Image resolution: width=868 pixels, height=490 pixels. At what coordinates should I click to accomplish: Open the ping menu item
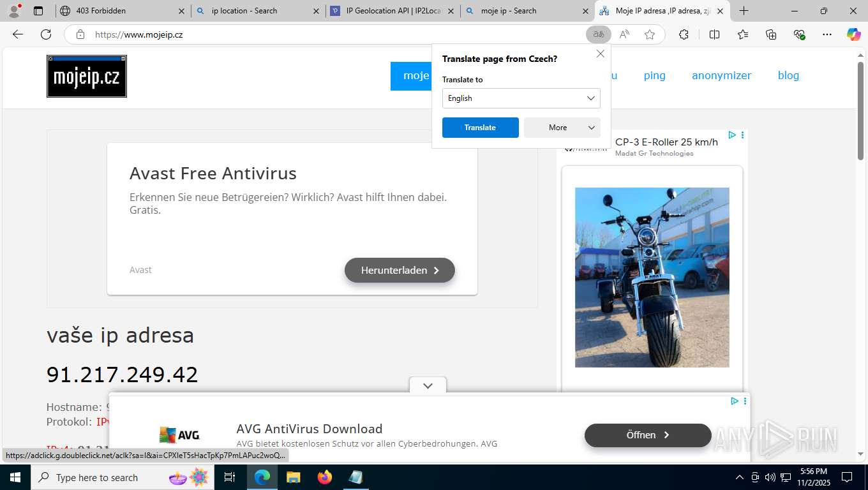[x=654, y=75]
